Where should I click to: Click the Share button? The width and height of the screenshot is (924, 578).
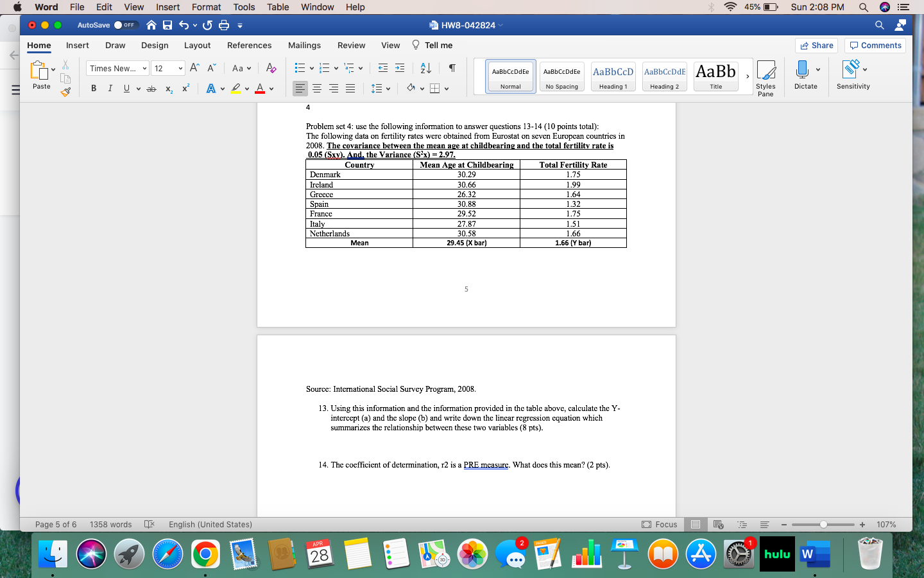click(816, 45)
